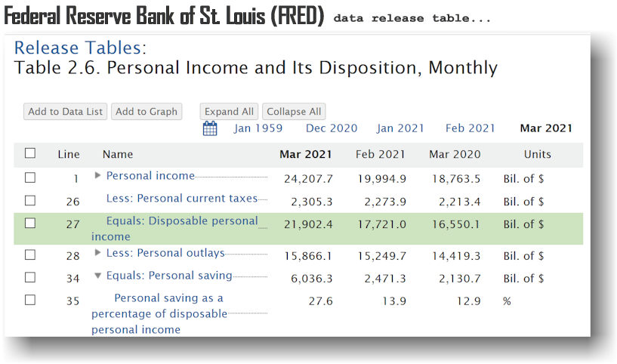Open Equals: Personal saving series link
The image size is (617, 364).
(x=169, y=276)
